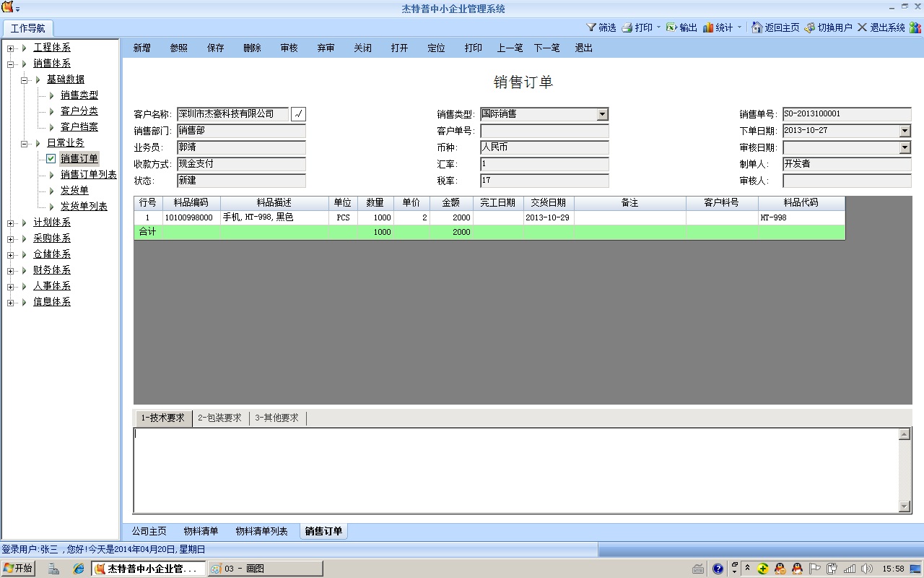
Task: Click the network signal tray icon
Action: click(850, 569)
